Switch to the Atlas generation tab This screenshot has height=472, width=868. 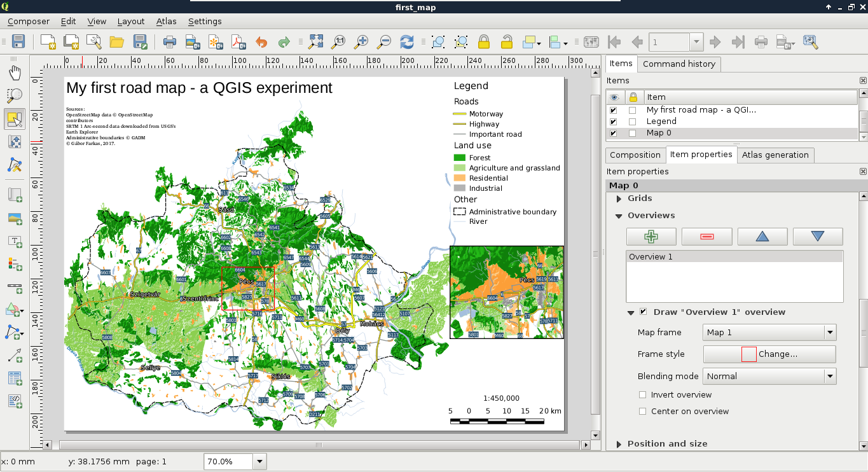(x=775, y=155)
